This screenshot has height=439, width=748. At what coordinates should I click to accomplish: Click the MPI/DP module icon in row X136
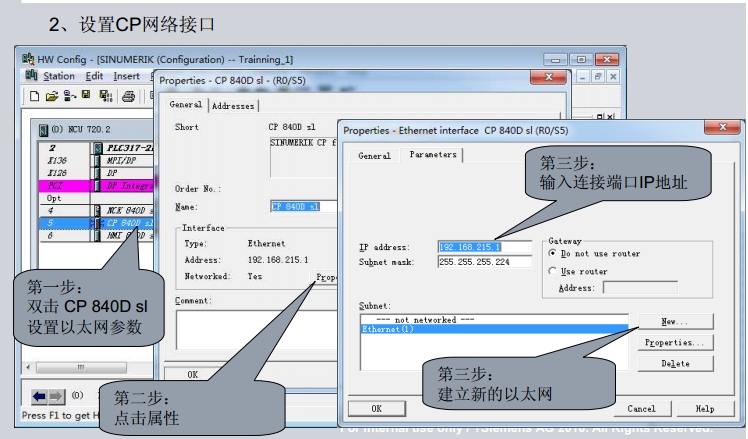pyautogui.click(x=98, y=160)
